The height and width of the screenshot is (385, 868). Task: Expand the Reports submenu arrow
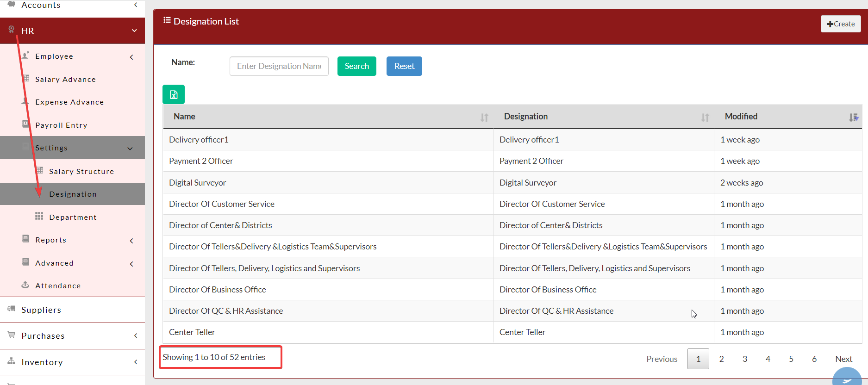[132, 241]
